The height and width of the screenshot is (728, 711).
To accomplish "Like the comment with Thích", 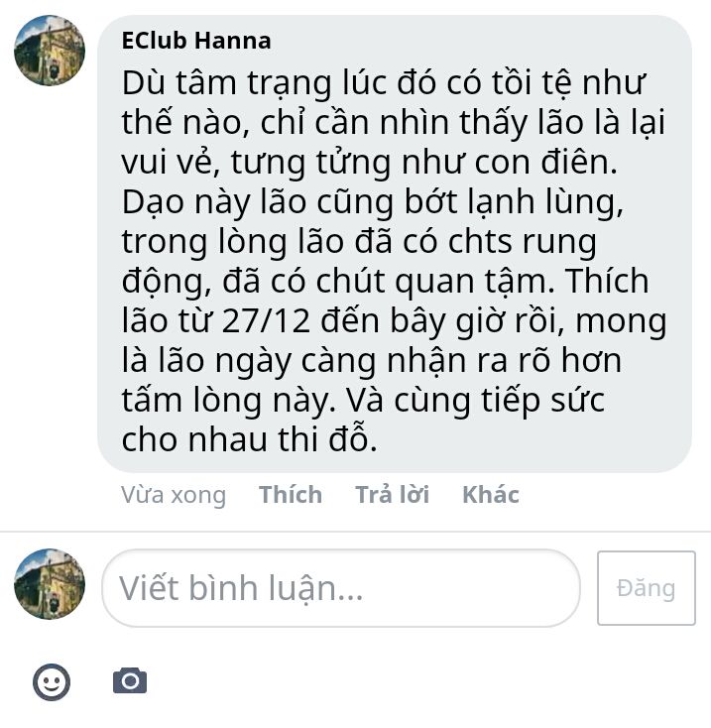I will [291, 495].
